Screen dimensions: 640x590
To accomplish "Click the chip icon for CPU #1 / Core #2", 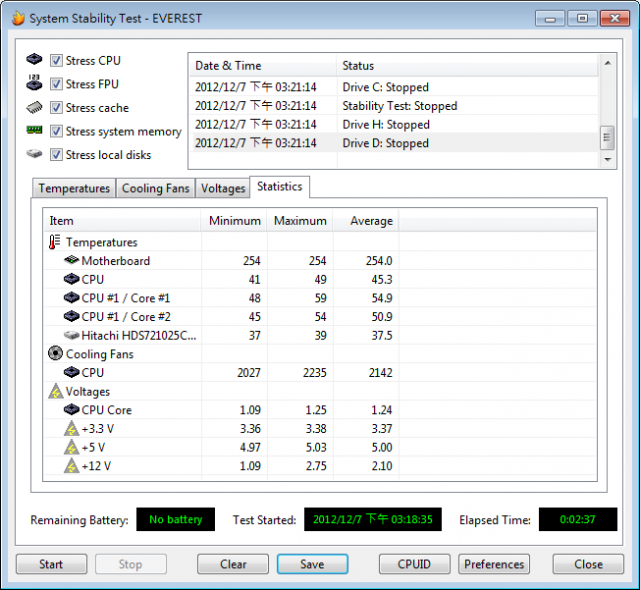I will tap(71, 316).
